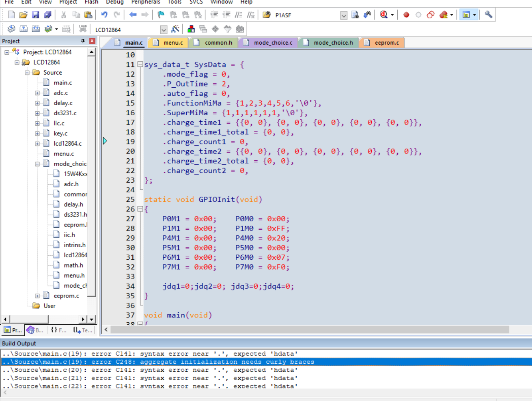
Task: Open the dropdown arrow beside the debug icon
Action: click(x=392, y=15)
